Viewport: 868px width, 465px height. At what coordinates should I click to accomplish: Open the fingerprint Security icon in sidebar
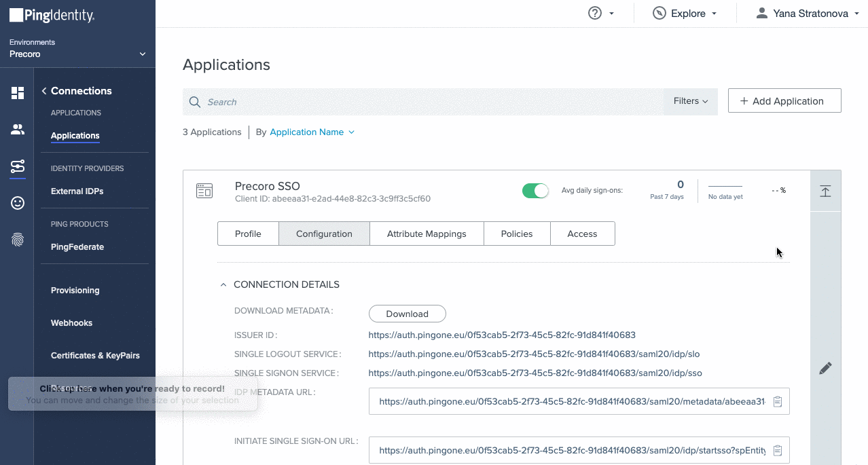18,239
